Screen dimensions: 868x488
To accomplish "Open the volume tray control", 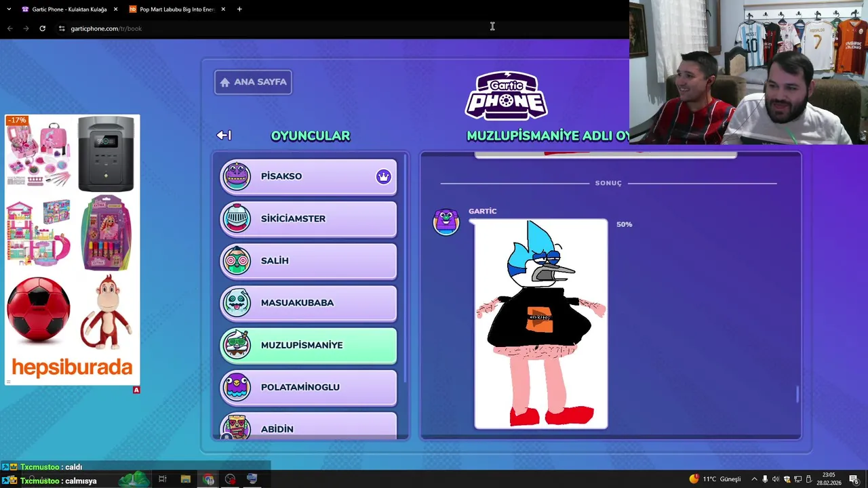I will [x=776, y=479].
